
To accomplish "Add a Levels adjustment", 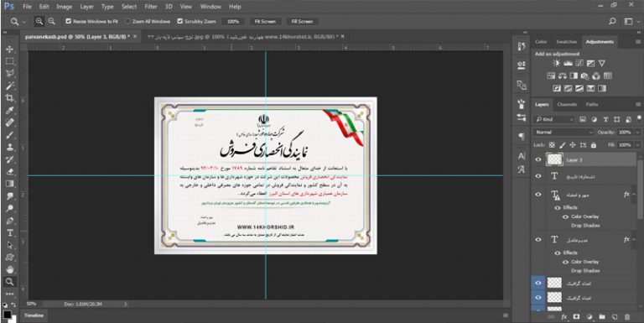I will [x=568, y=63].
